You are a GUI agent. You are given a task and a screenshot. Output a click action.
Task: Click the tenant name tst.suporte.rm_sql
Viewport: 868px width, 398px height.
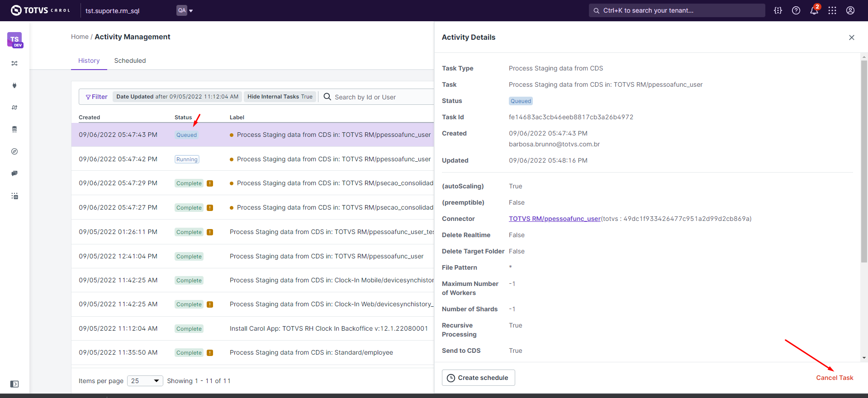click(113, 11)
